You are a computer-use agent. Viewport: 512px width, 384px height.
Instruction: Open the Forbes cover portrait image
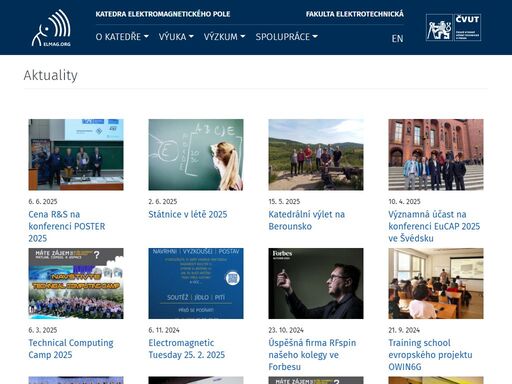tap(316, 283)
